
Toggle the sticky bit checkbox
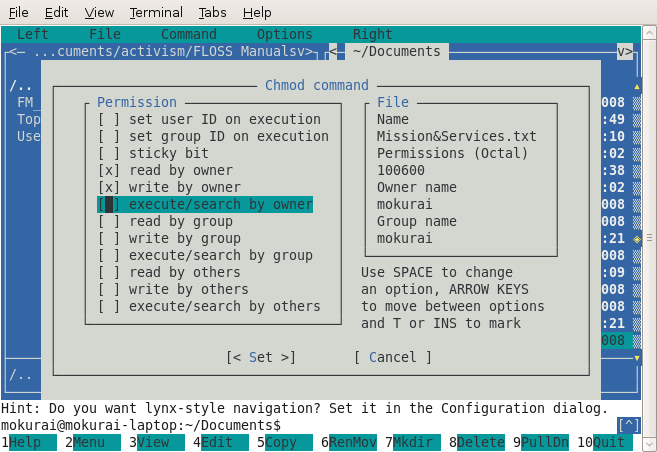tap(153, 153)
